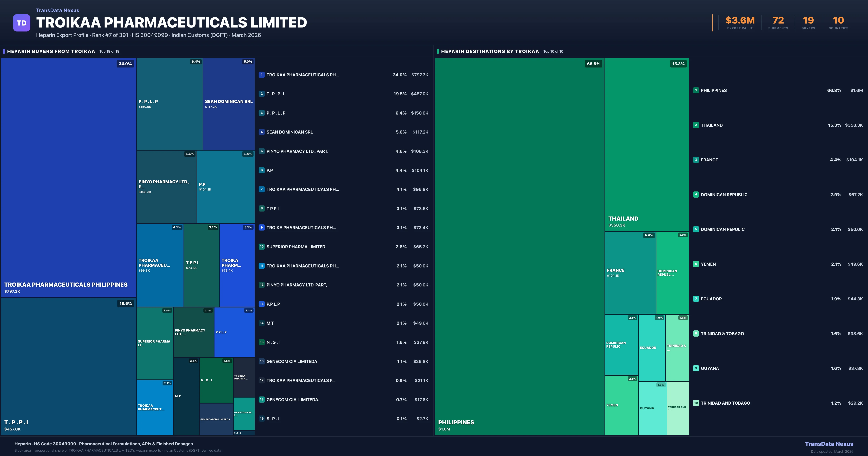
Task: Click rank badge 19 beside S.P.L
Action: click(261, 419)
